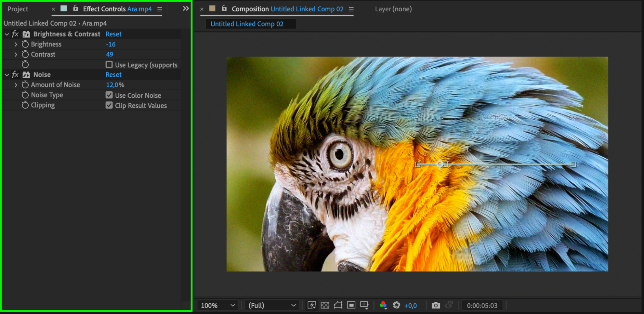Click the Region of Interest icon
Viewport: 644px width, 314px height.
pyautogui.click(x=351, y=305)
